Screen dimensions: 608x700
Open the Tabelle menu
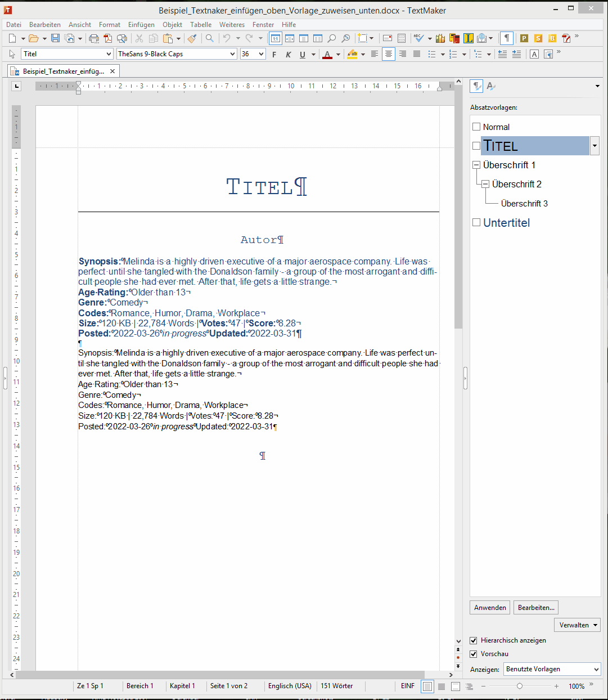(x=201, y=25)
